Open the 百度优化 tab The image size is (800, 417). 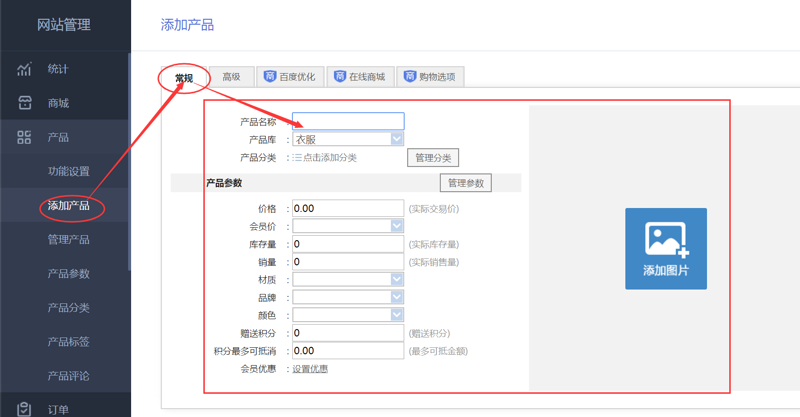click(x=290, y=77)
